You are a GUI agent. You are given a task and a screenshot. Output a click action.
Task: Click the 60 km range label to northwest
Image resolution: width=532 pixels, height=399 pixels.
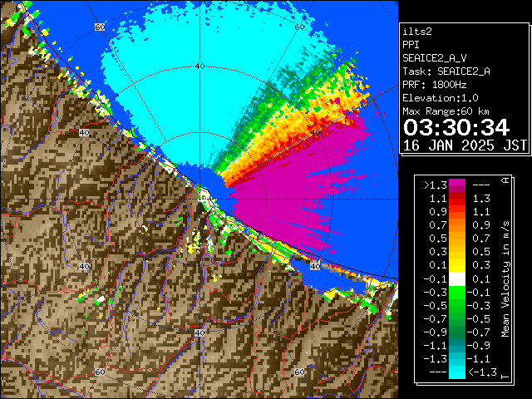100,27
